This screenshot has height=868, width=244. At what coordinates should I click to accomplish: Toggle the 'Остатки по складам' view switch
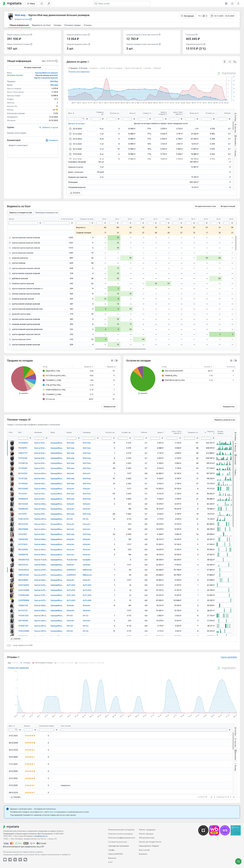(235, 361)
